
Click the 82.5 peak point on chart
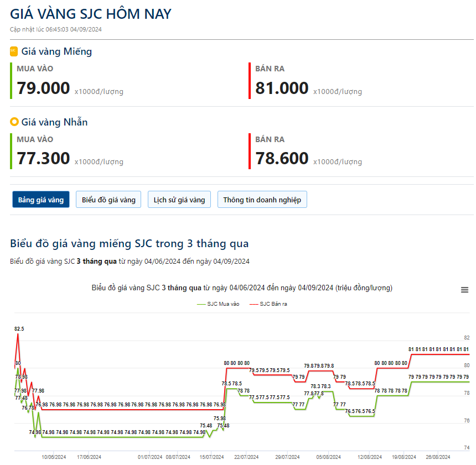coord(18,334)
